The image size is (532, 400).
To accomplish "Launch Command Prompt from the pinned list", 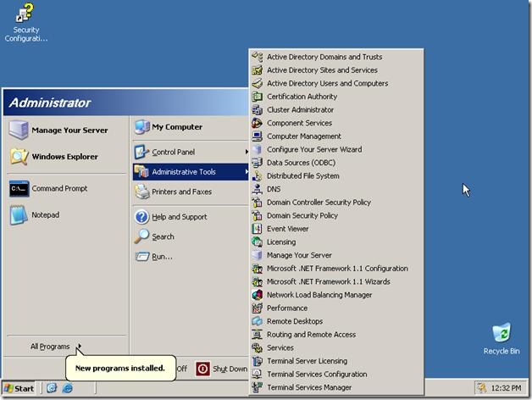I will click(58, 189).
